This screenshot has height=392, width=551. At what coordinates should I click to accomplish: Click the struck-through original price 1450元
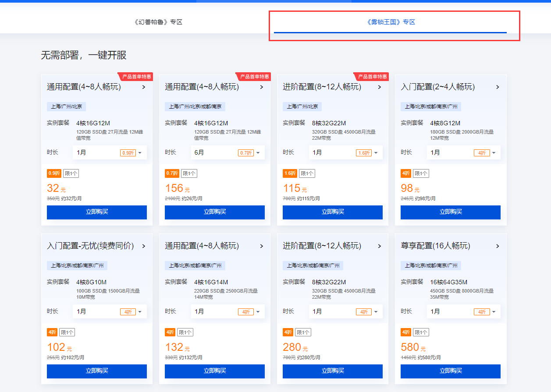408,357
